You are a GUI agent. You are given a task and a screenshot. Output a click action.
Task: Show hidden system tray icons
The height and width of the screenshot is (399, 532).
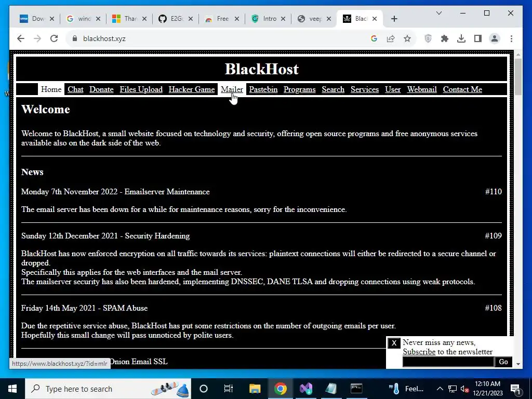point(440,389)
